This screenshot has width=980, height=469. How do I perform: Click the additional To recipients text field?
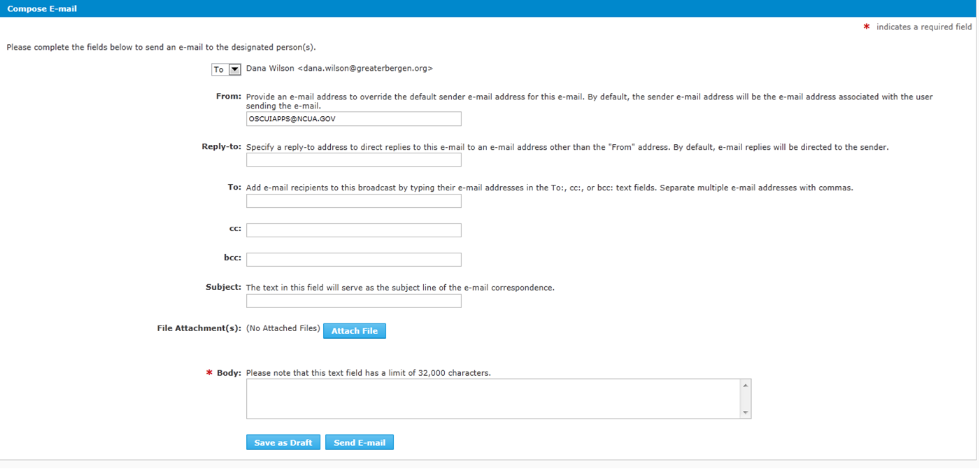pos(353,202)
